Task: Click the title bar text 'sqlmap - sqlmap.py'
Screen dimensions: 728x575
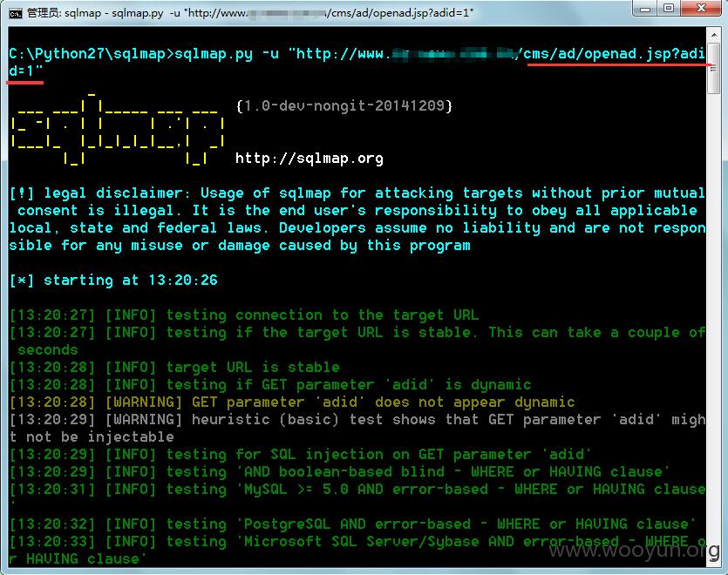Action: click(113, 13)
